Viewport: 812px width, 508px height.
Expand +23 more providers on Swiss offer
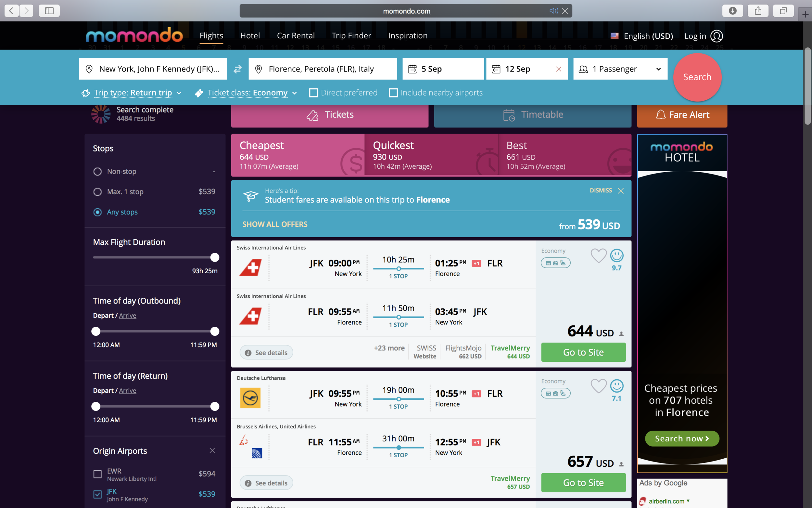(x=389, y=348)
